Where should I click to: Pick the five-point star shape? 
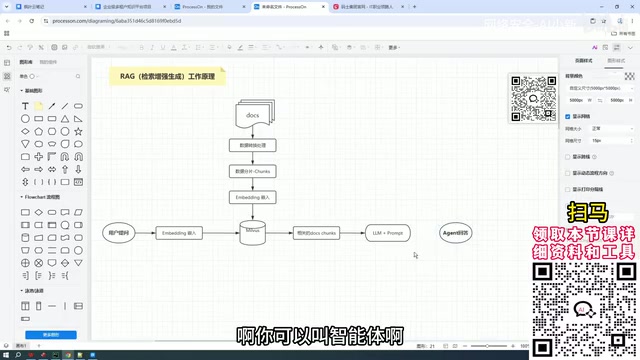[x=78, y=131]
